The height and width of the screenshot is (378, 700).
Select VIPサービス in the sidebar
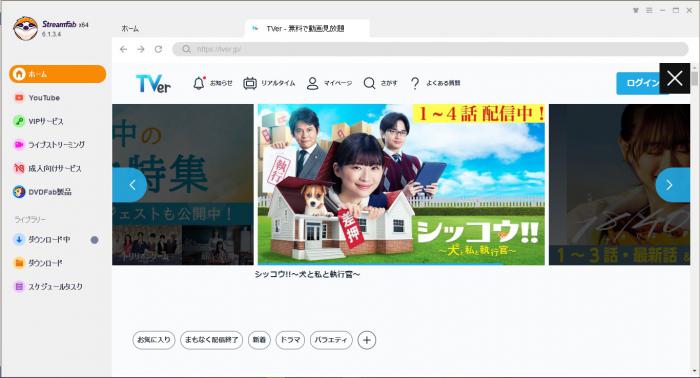click(39, 121)
